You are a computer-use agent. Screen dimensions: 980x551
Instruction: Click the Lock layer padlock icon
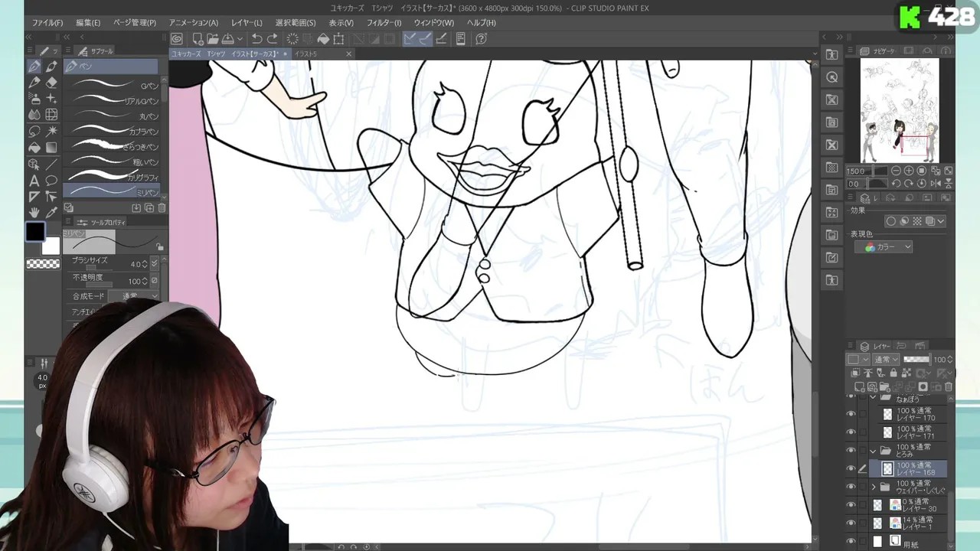892,373
